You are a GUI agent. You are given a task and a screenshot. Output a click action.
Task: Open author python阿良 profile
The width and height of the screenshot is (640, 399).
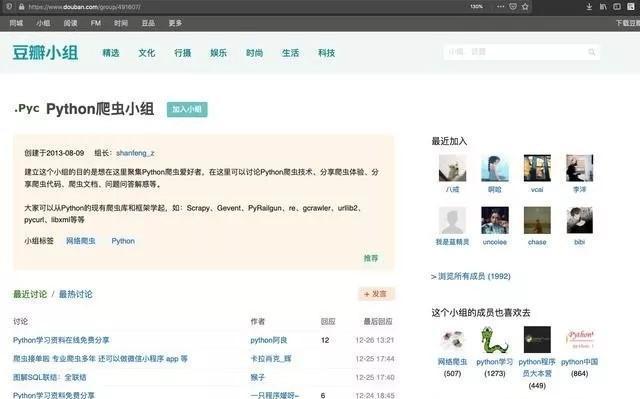tap(269, 340)
